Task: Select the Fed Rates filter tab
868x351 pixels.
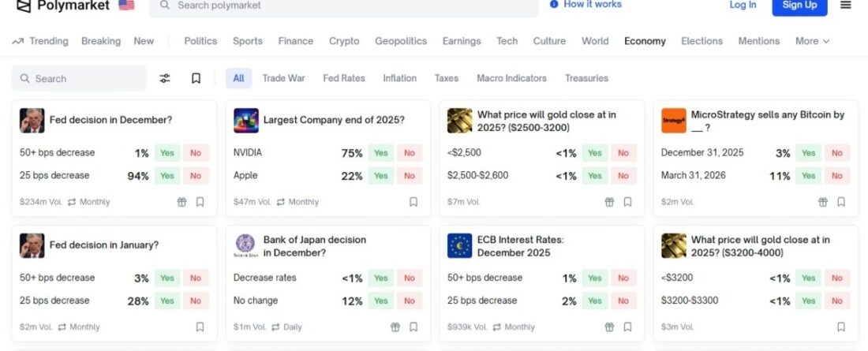Action: point(344,78)
